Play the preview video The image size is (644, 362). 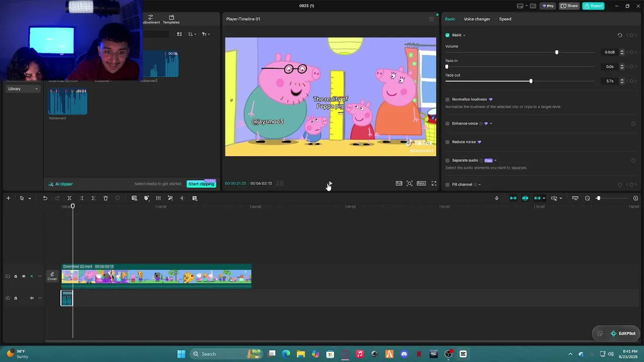click(x=330, y=184)
